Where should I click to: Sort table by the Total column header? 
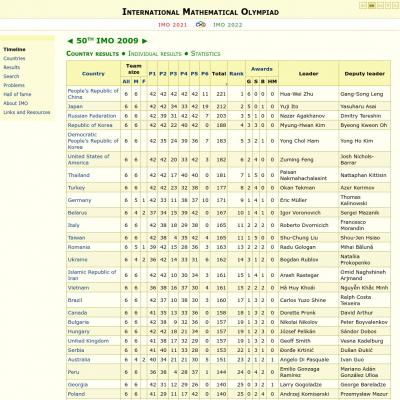[x=219, y=74]
